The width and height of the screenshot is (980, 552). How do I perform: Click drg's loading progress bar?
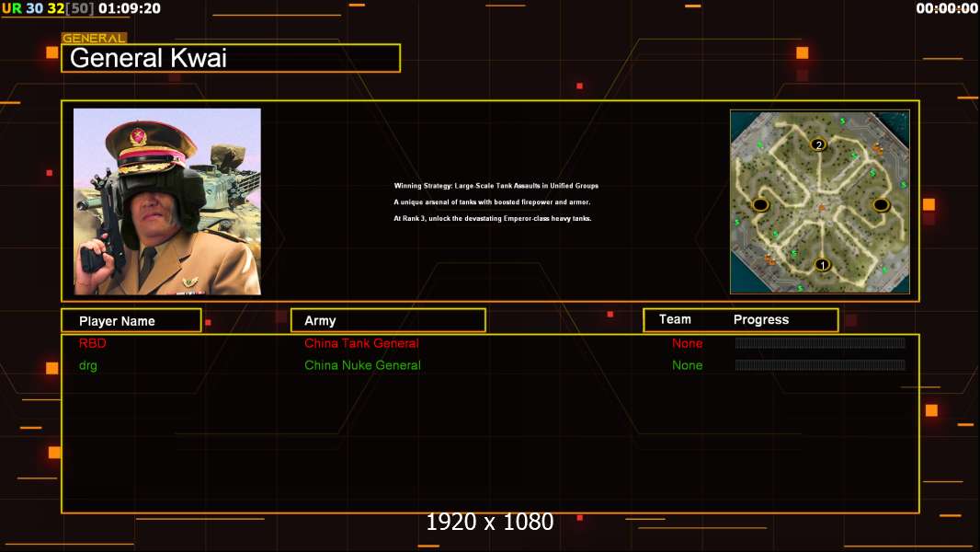click(x=820, y=365)
